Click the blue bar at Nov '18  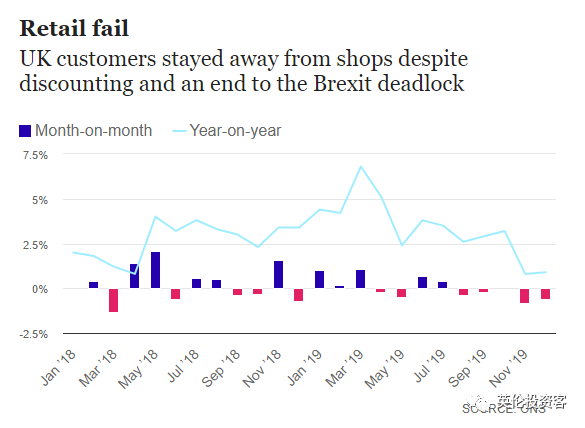pyautogui.click(x=278, y=274)
